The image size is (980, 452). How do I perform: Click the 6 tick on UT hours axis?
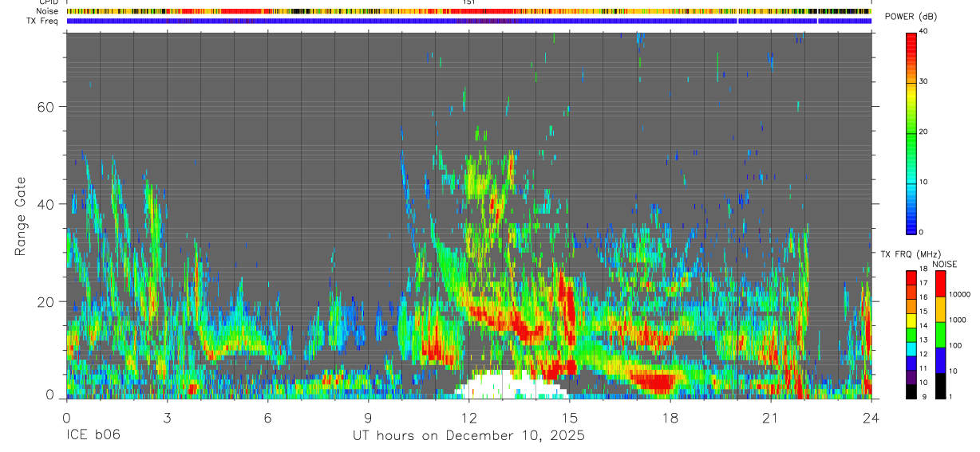267,418
